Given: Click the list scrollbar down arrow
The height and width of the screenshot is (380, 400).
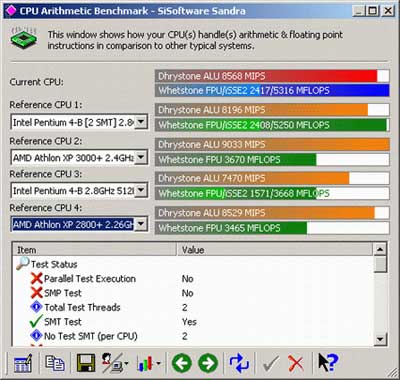Looking at the screenshot, I should pyautogui.click(x=380, y=339).
